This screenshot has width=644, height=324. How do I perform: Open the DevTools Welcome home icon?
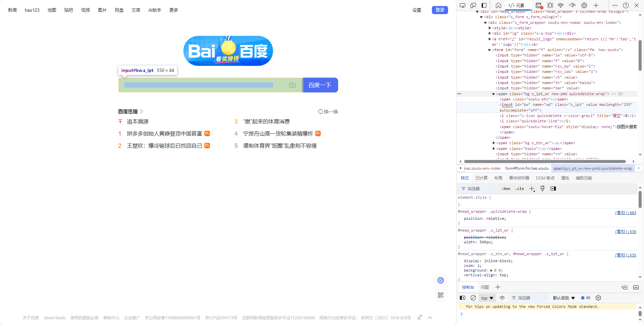point(498,5)
